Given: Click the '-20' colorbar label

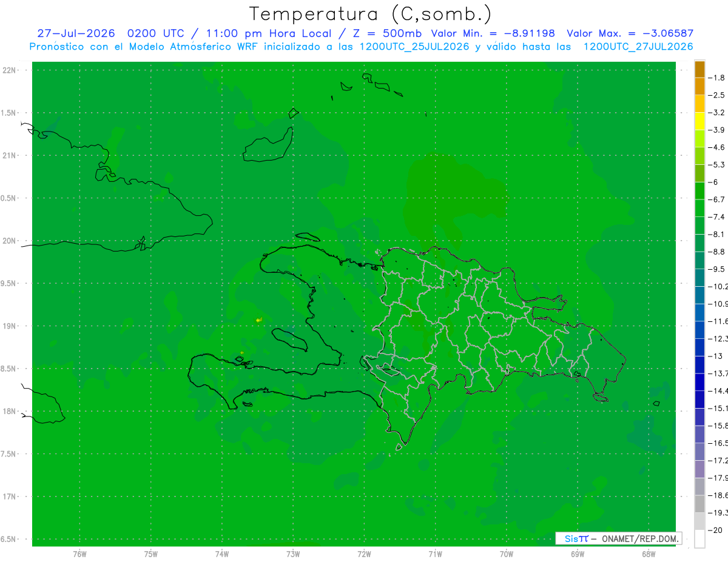Looking at the screenshot, I should click(x=715, y=530).
